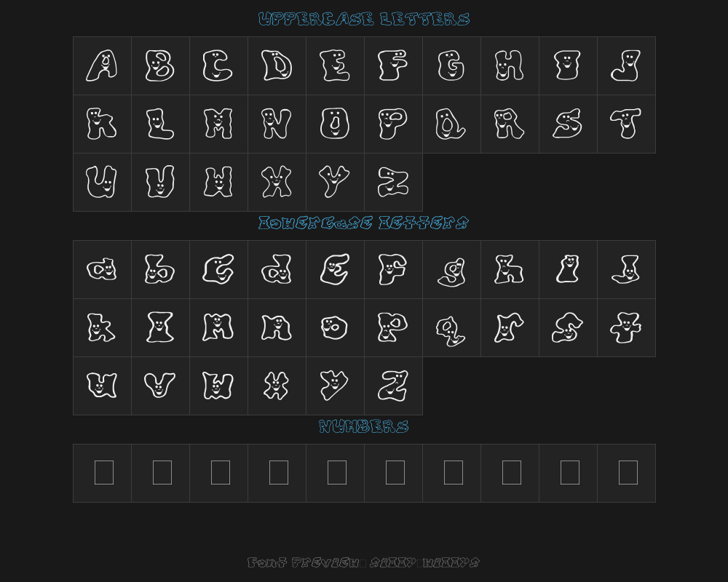Pick the lowercase k glyph cell
The width and height of the screenshot is (728, 582).
[102, 327]
